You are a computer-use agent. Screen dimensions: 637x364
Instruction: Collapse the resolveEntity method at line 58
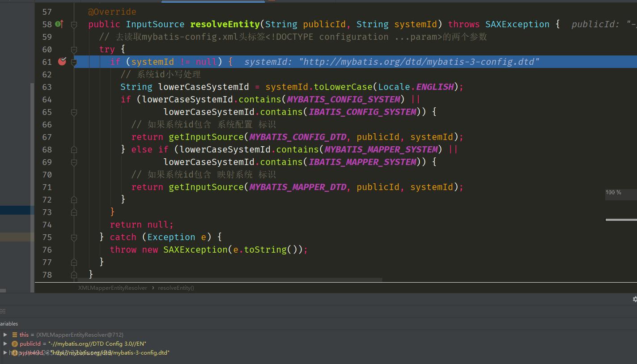pos(74,25)
